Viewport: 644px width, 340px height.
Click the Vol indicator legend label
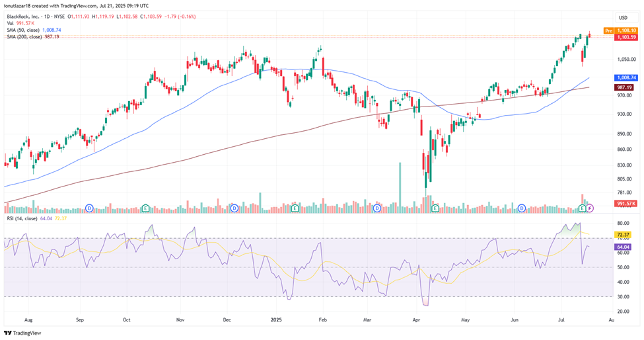pos(10,23)
